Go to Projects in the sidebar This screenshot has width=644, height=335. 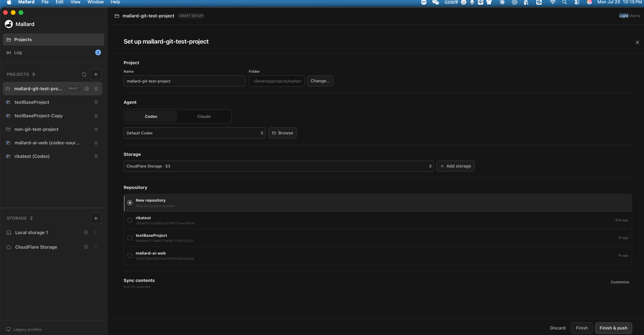(54, 40)
